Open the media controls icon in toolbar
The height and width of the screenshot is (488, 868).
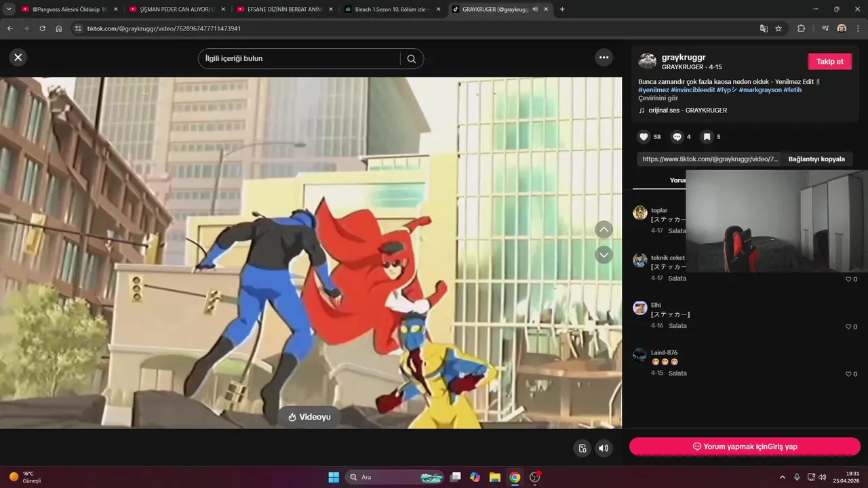tap(825, 28)
